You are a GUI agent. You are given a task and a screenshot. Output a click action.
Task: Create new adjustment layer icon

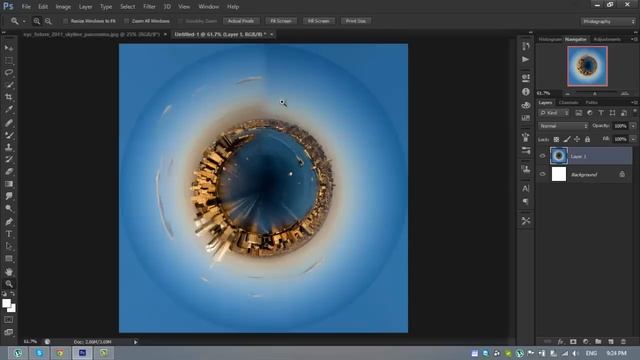586,342
